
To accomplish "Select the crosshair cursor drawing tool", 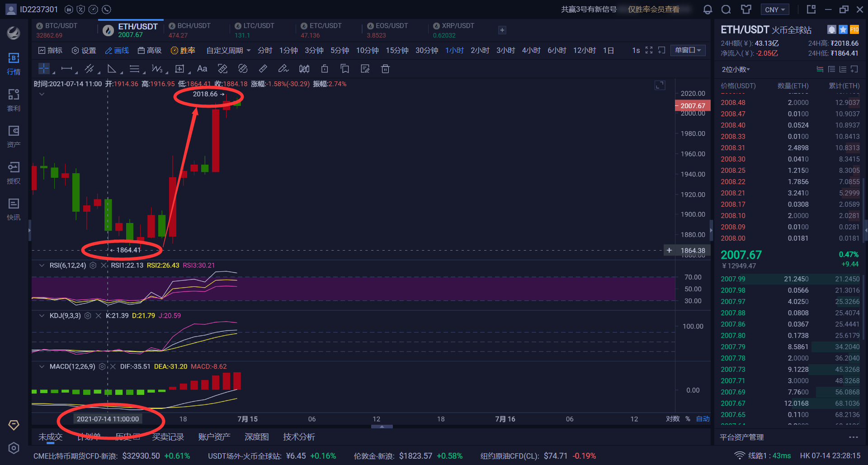I will [44, 69].
